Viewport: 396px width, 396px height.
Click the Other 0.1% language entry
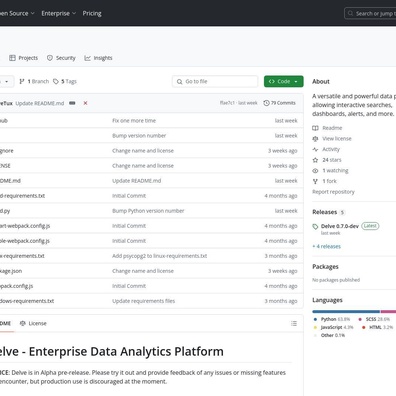[329, 335]
